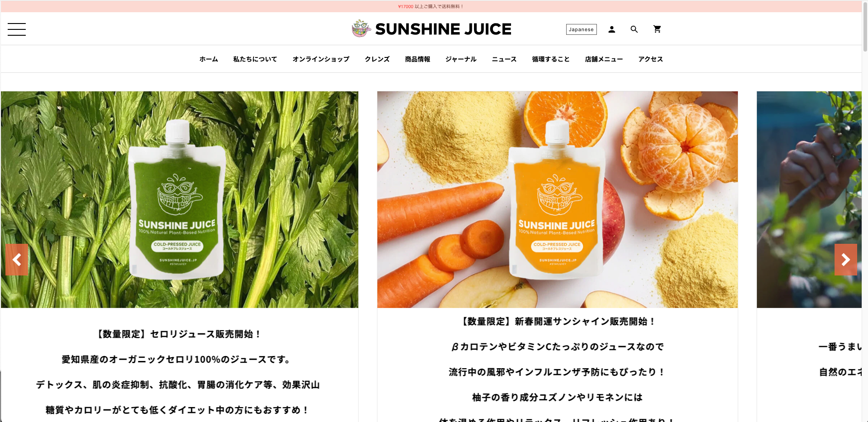Screen dimensions: 868x422
Task: Go to アクセス page
Action: 651,59
